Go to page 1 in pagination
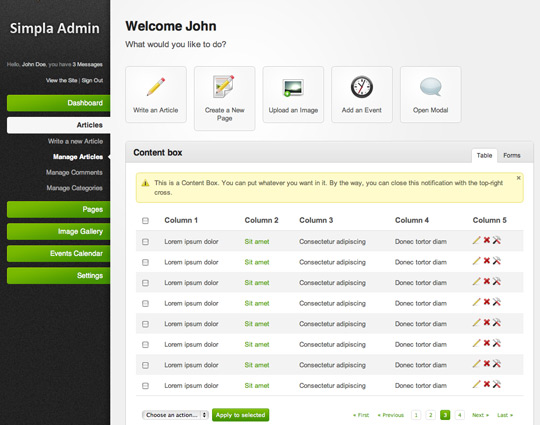540x425 pixels. point(416,415)
